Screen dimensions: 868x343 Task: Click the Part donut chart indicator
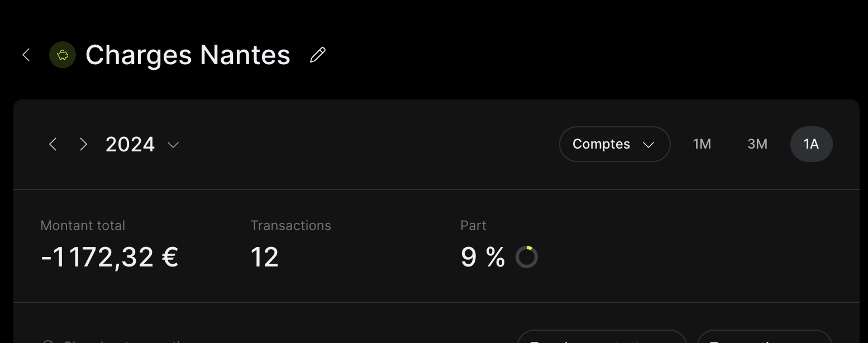(x=526, y=257)
